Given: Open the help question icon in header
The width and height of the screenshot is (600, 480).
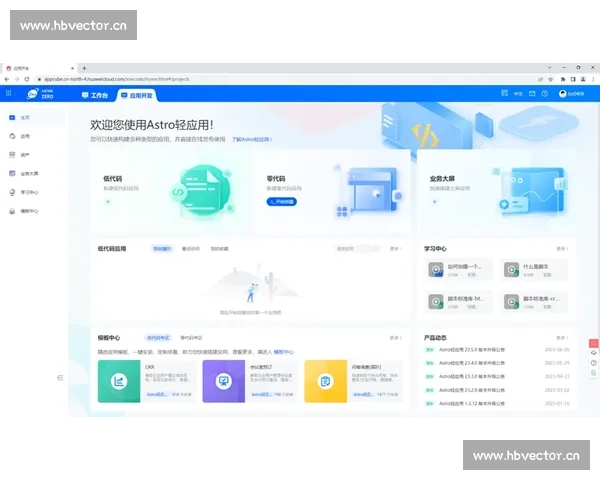Looking at the screenshot, I should pos(545,94).
